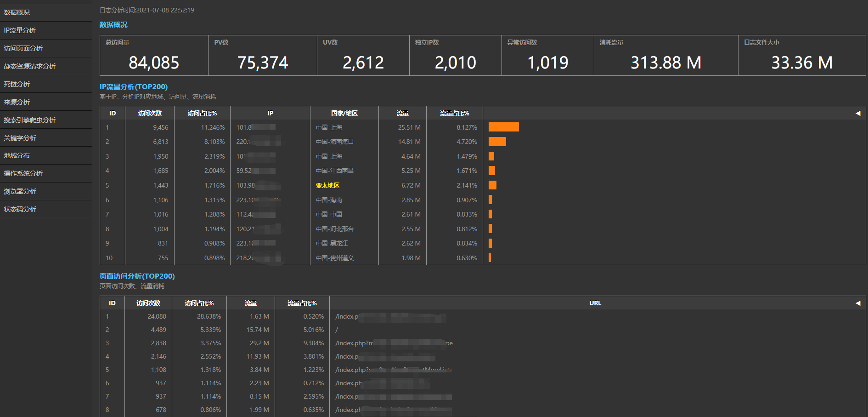This screenshot has width=868, height=417.
Task: Click the 中国-河北邢台 region cell
Action: 335,229
